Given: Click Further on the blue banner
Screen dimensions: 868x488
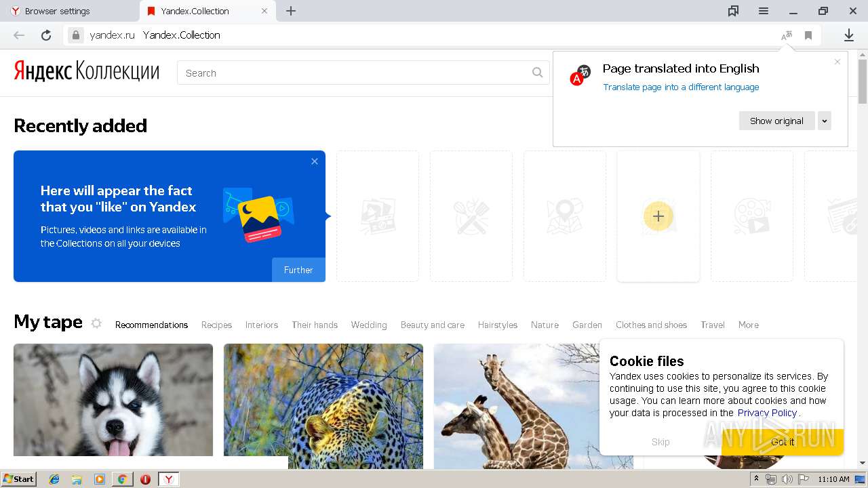Looking at the screenshot, I should [298, 270].
